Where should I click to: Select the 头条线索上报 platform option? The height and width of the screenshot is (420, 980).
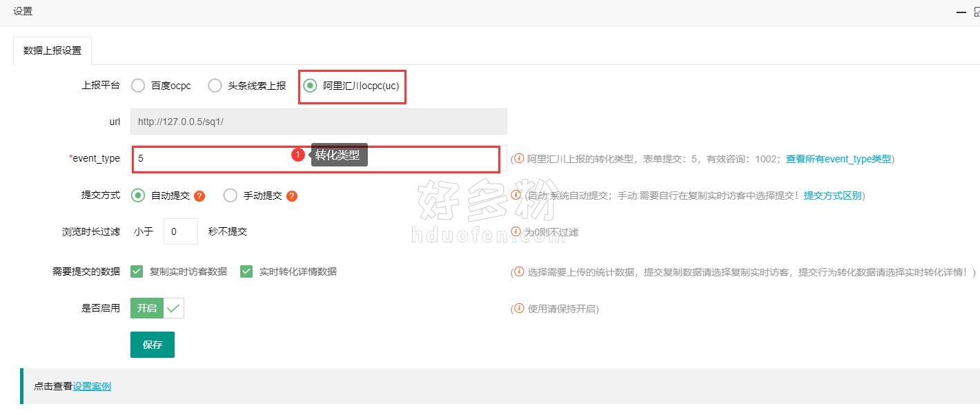215,86
